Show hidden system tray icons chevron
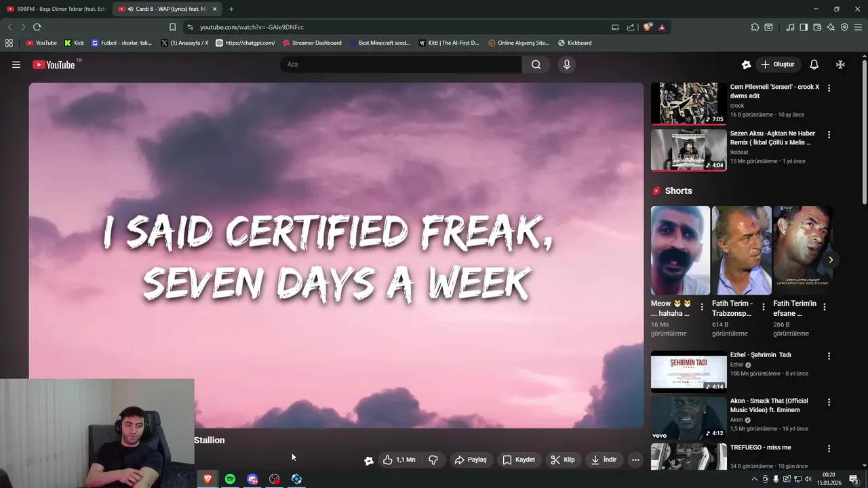868x488 pixels. pyautogui.click(x=754, y=479)
